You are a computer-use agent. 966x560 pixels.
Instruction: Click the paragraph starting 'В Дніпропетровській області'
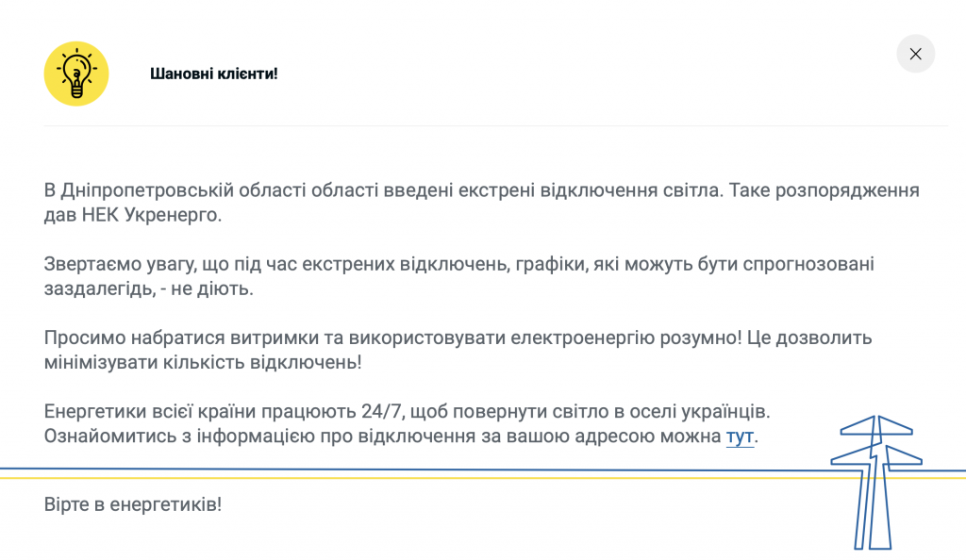[x=377, y=191]
